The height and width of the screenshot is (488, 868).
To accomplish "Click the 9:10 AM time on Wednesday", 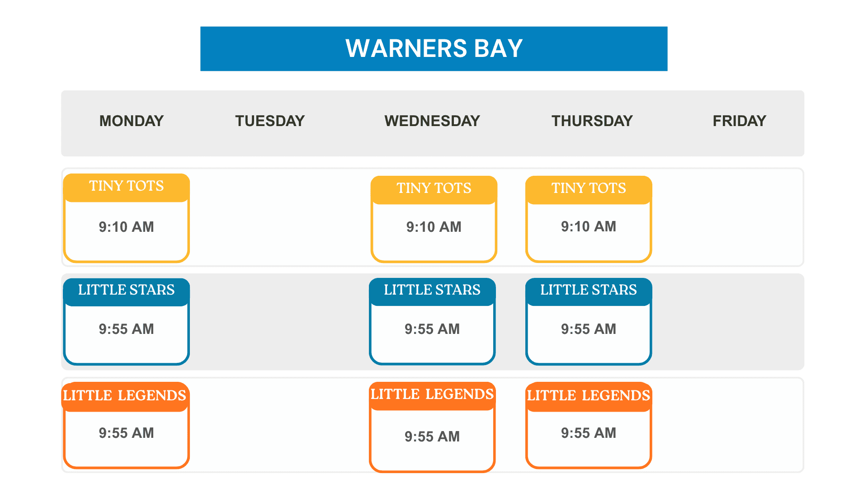I will [x=434, y=227].
